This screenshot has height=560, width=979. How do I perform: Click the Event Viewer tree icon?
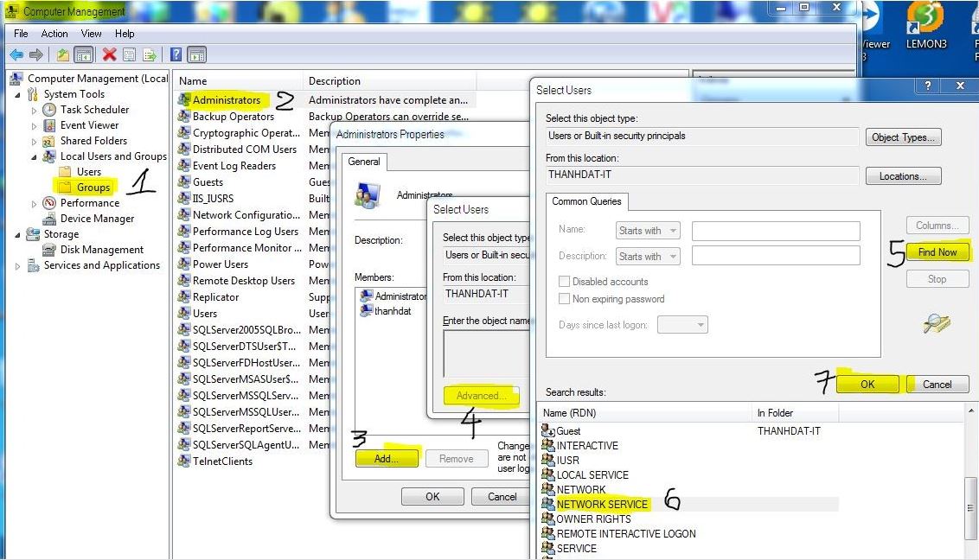(49, 125)
